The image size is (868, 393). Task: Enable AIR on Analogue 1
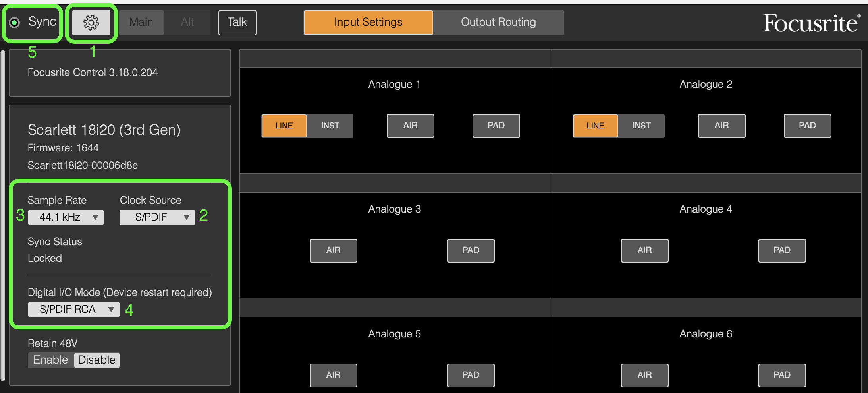pyautogui.click(x=410, y=126)
